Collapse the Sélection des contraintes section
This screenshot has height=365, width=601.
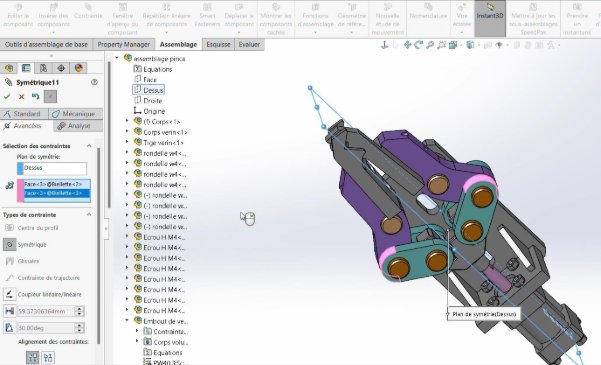pos(89,146)
